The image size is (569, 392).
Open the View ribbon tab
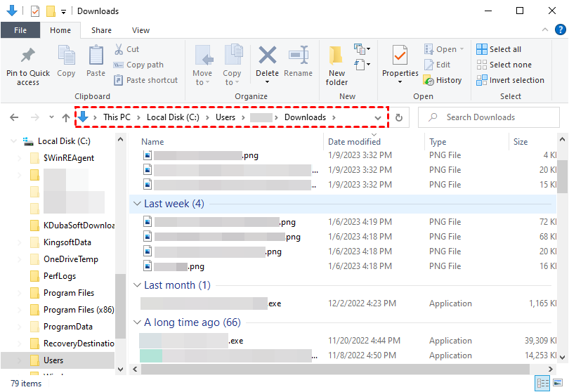pyautogui.click(x=140, y=30)
